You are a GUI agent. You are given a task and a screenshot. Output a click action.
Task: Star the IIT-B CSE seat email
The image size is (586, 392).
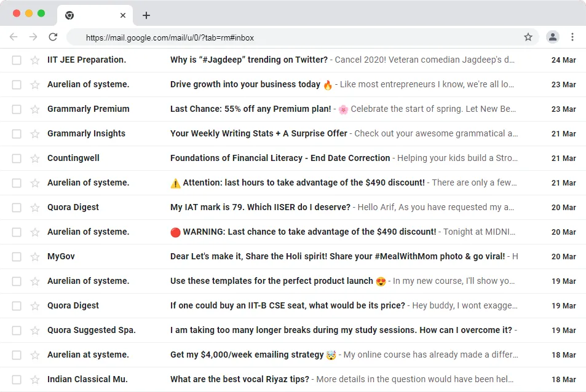pos(35,306)
